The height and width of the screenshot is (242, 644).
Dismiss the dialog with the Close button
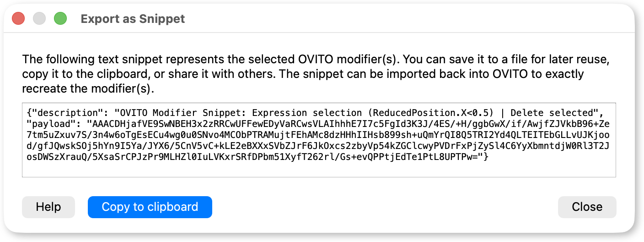(587, 207)
